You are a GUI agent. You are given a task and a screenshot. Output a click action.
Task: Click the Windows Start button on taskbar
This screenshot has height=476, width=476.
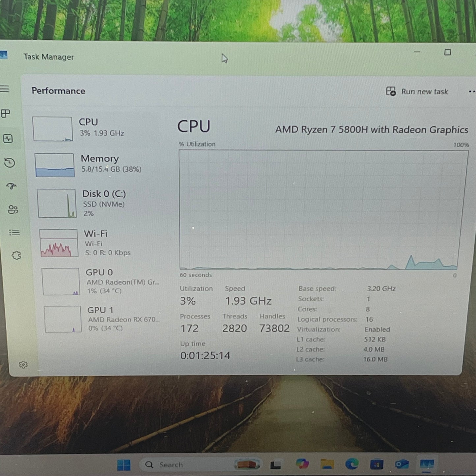tap(124, 465)
